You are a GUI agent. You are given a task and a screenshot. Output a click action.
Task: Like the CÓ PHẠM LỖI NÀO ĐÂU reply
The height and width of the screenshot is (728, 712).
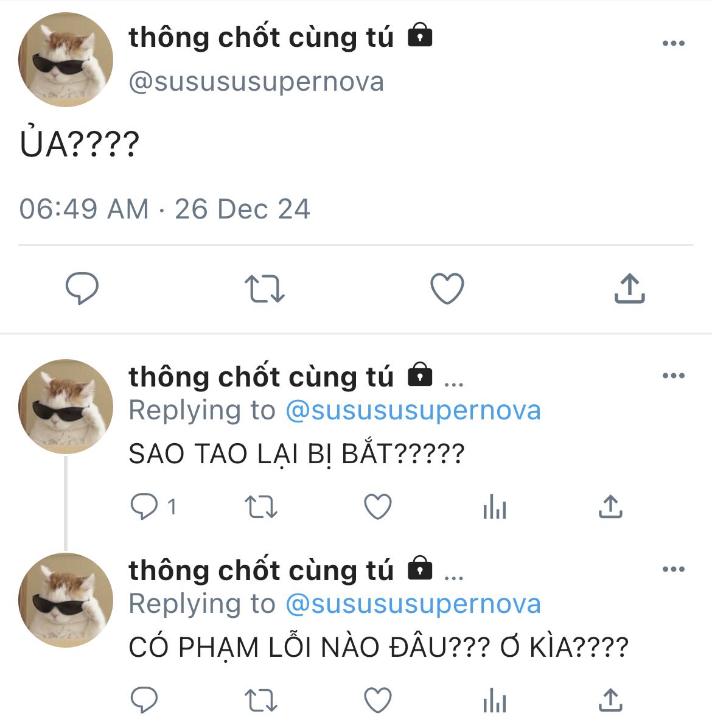(378, 699)
